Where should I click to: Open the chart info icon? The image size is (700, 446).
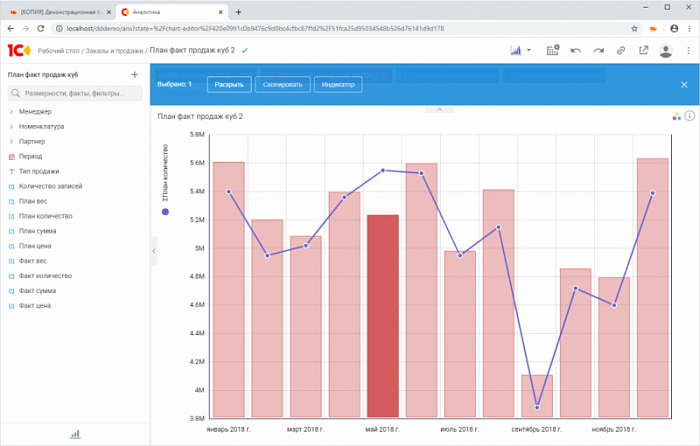(x=689, y=116)
